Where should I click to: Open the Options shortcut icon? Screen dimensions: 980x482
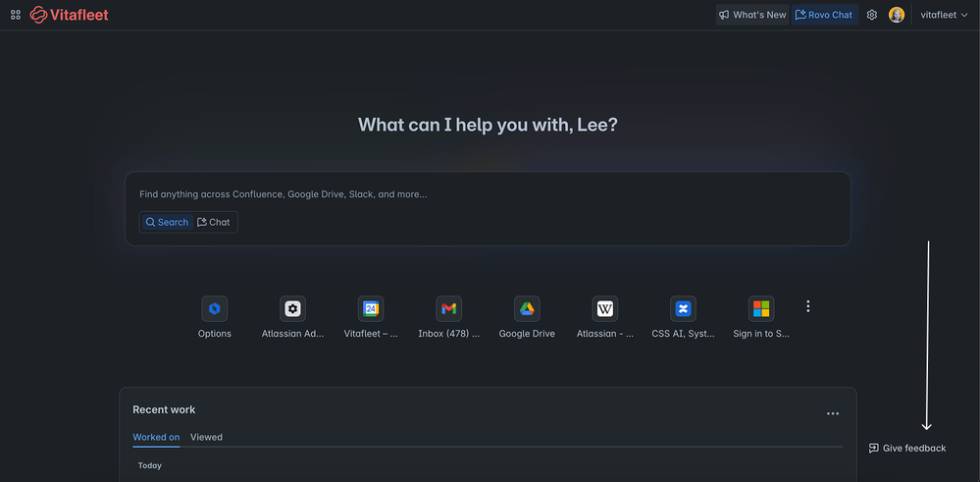215,309
